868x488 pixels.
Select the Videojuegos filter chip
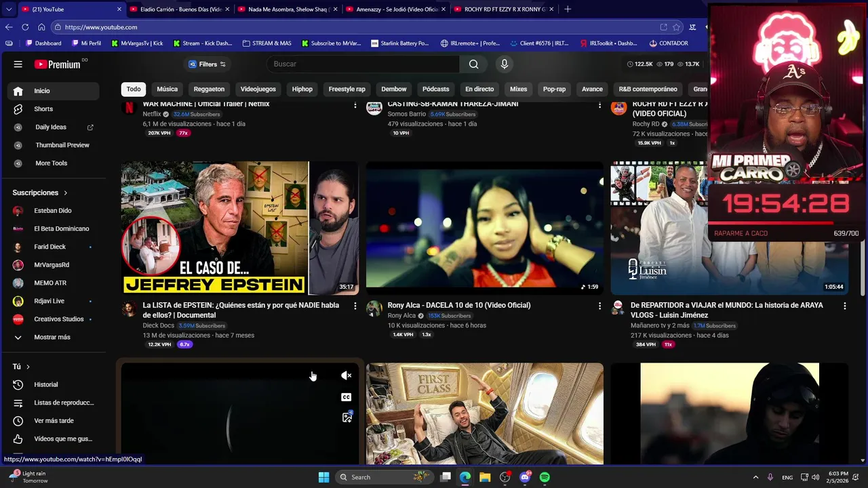point(258,89)
